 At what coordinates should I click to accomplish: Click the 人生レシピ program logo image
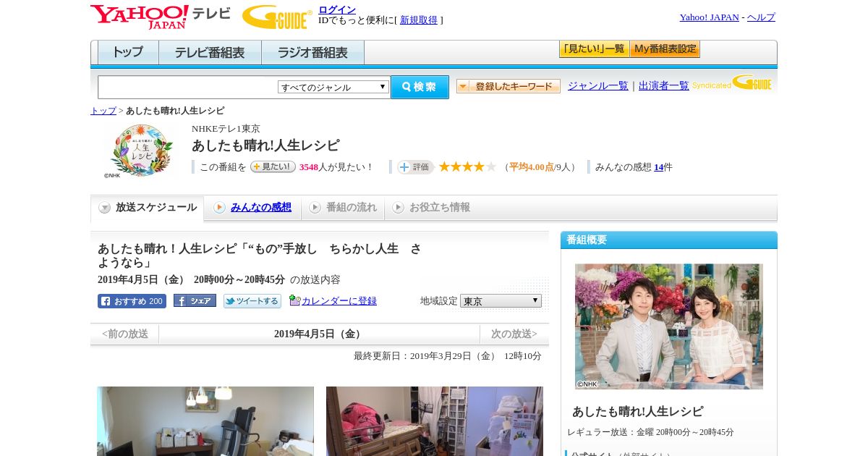point(141,151)
